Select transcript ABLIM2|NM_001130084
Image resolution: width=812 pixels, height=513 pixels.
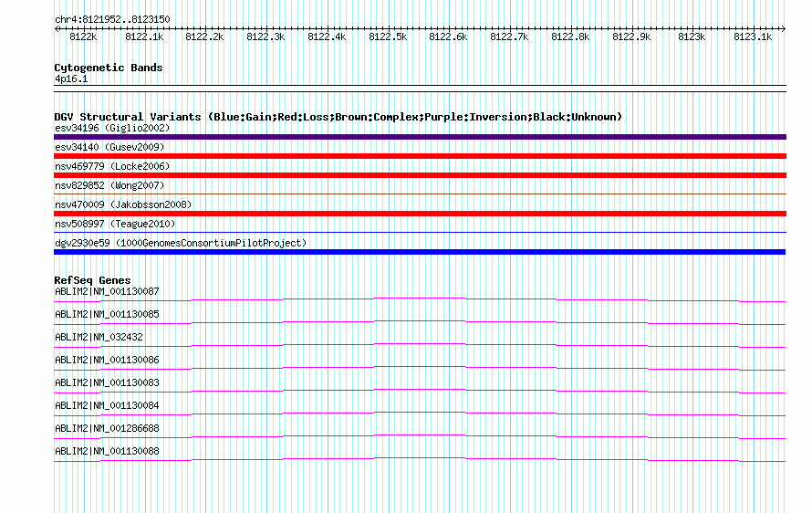coord(107,405)
